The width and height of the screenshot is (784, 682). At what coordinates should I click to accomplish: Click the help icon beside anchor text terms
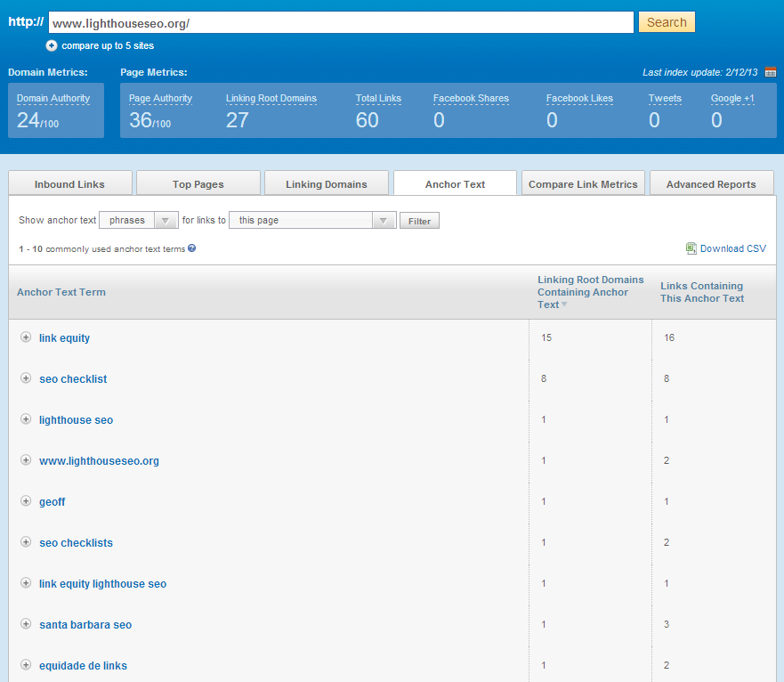(x=191, y=248)
